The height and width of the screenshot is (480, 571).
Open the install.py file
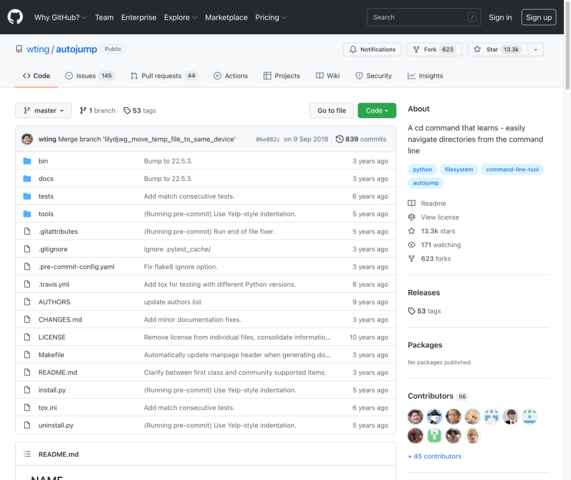52,390
